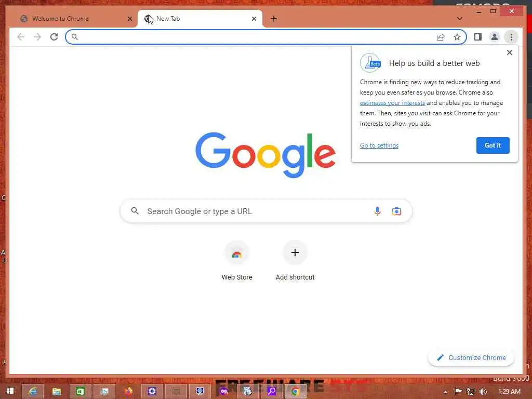The height and width of the screenshot is (399, 532).
Task: Click the 1:29 AM clock
Action: (509, 392)
